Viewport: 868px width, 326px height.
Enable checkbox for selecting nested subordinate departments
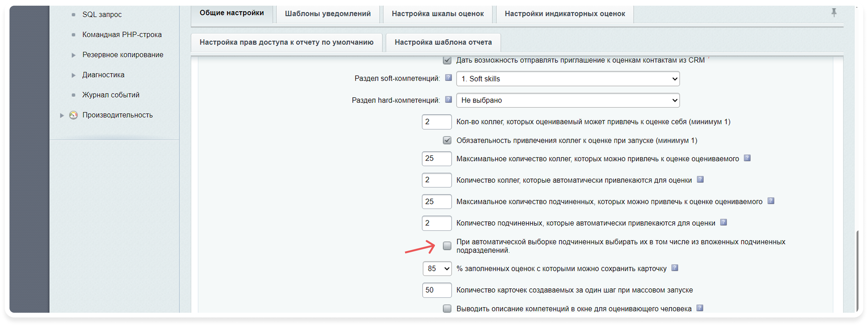tap(447, 246)
